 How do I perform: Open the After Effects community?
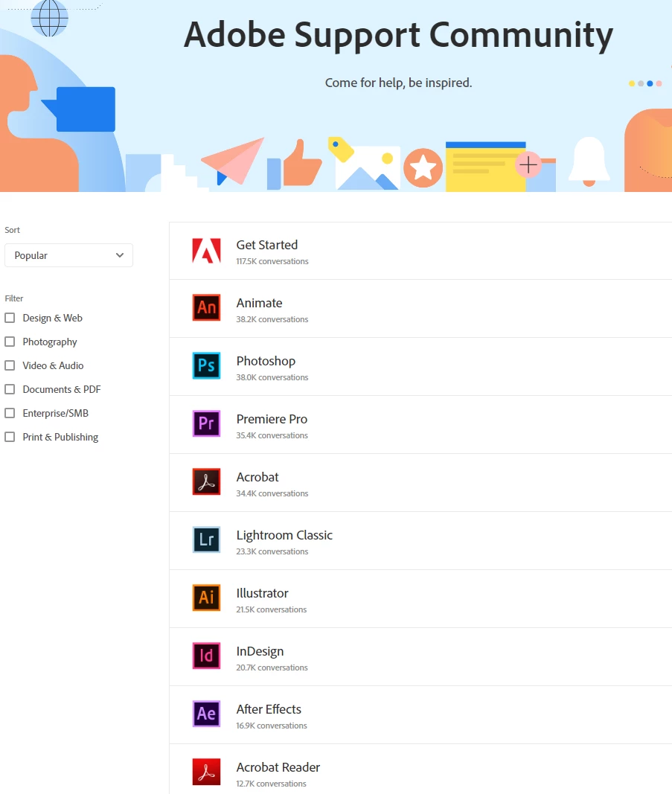click(x=269, y=709)
